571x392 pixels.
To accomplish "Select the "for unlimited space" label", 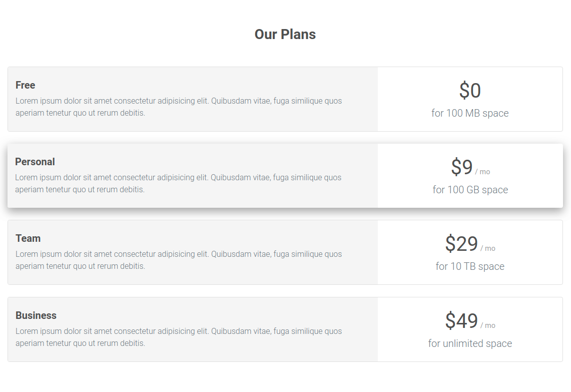I will pos(470,343).
